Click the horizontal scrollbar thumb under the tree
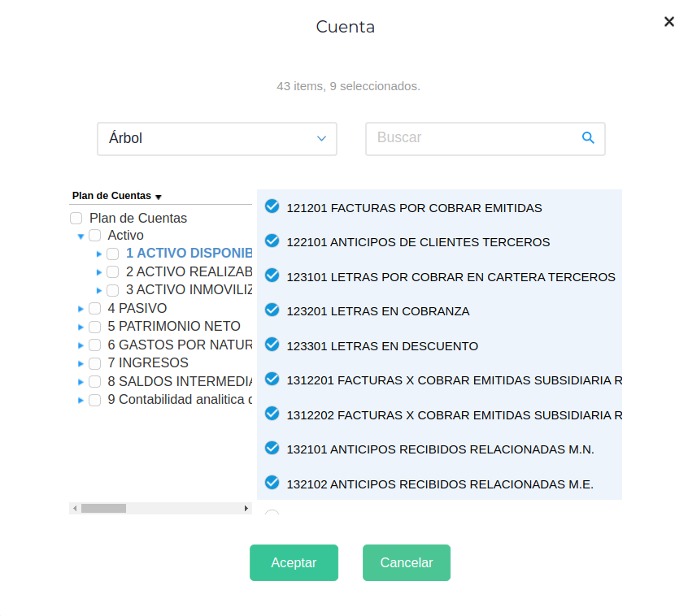The width and height of the screenshot is (688, 616). click(103, 508)
